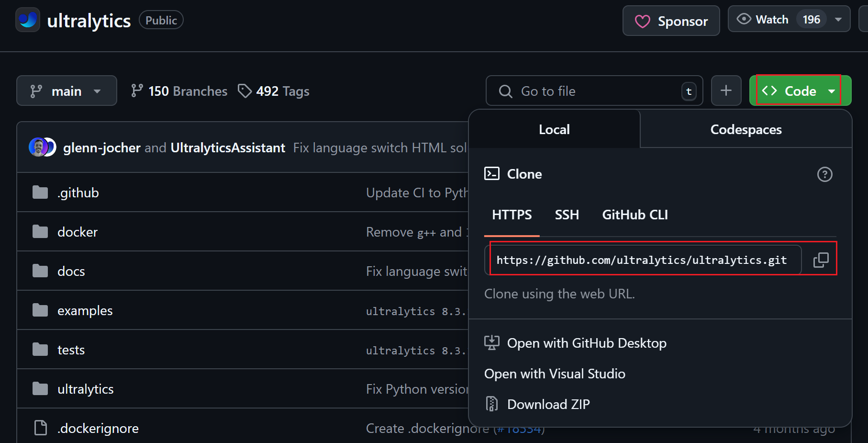Image resolution: width=868 pixels, height=443 pixels.
Task: Open the .github folder icon
Action: click(40, 193)
